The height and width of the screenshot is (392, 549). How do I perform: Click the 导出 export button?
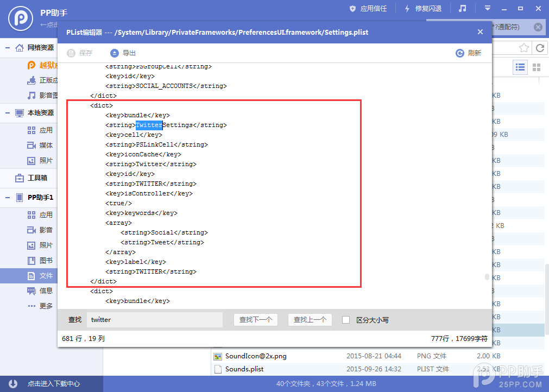(123, 53)
